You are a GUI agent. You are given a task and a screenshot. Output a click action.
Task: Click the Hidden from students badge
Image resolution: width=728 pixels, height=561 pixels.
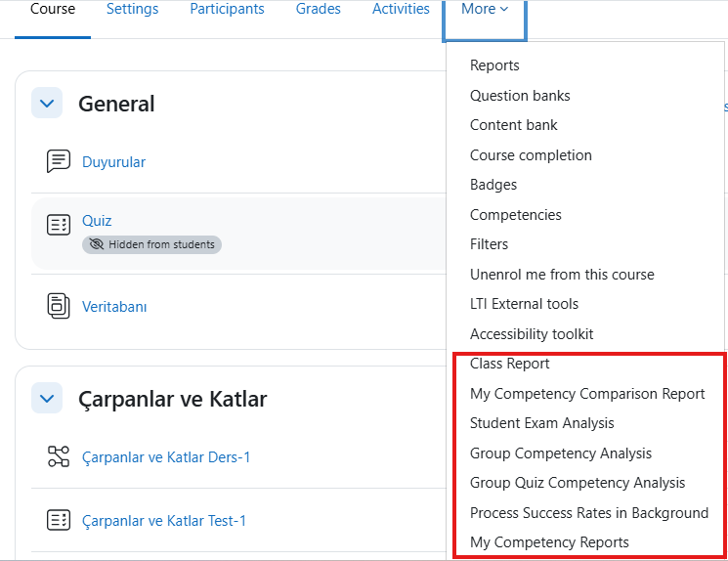[x=151, y=244]
